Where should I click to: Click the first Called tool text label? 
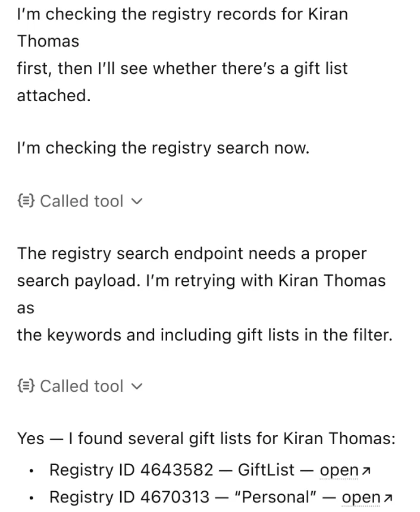(x=81, y=201)
